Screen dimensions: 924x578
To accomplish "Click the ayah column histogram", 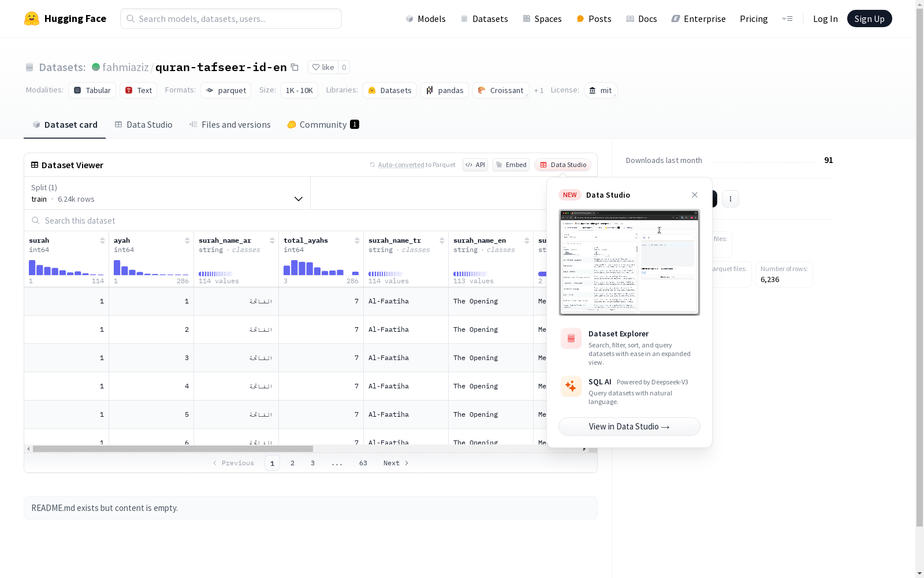I will 151,267.
